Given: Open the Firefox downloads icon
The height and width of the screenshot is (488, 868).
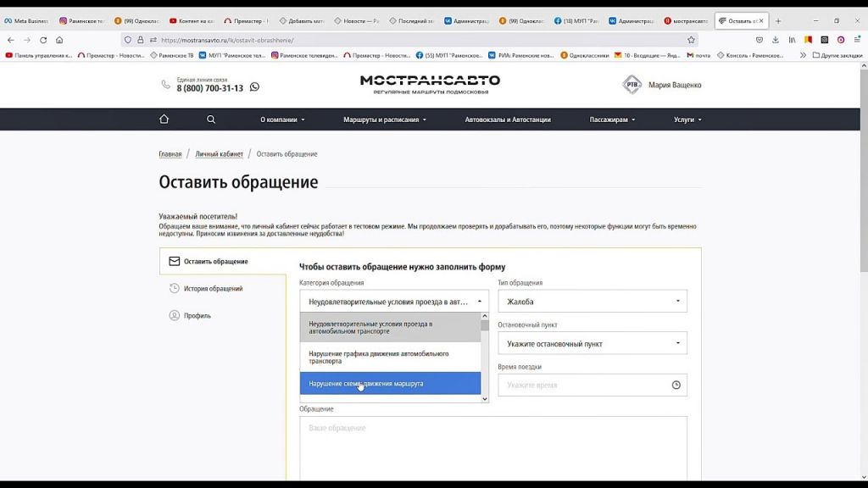Looking at the screenshot, I should 775,40.
